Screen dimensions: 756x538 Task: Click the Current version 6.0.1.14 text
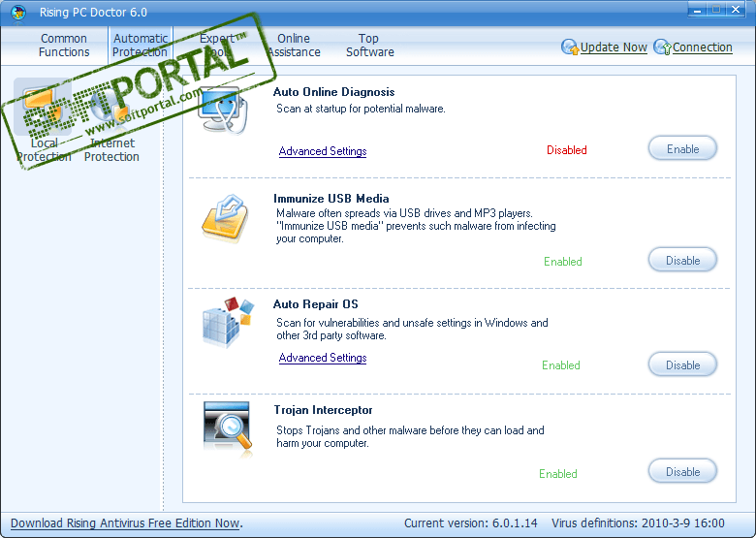[471, 523]
